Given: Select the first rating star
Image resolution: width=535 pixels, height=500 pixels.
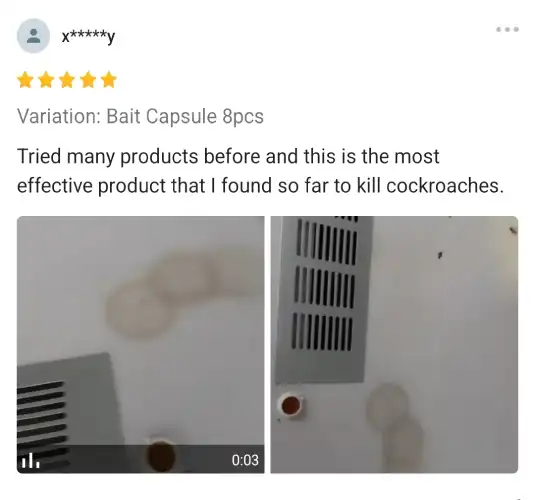Looking at the screenshot, I should coord(25,80).
